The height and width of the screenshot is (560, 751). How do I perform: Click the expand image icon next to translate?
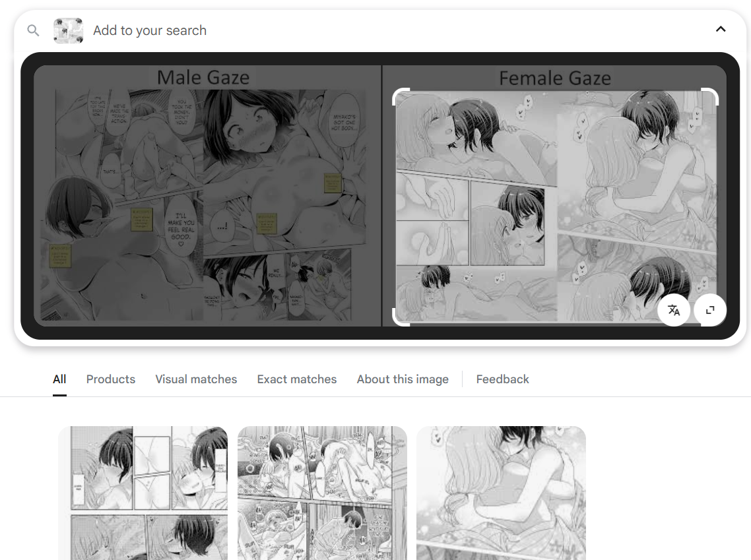710,310
